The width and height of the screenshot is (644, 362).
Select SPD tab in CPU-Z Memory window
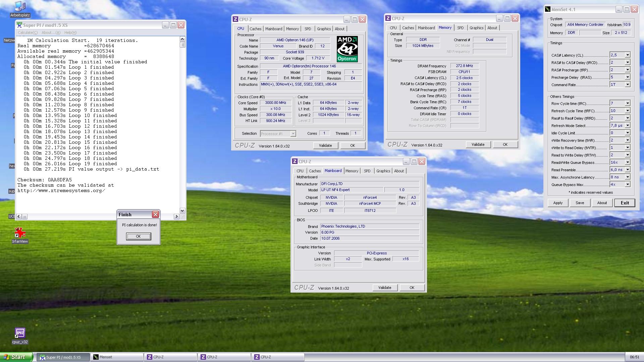click(x=460, y=28)
